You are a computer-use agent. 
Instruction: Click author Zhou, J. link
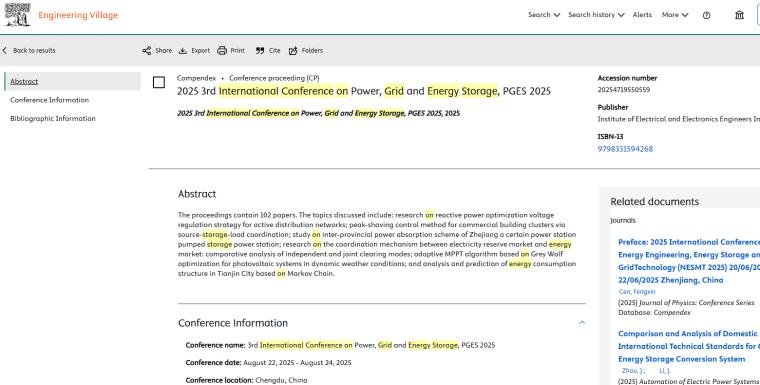[x=633, y=371]
